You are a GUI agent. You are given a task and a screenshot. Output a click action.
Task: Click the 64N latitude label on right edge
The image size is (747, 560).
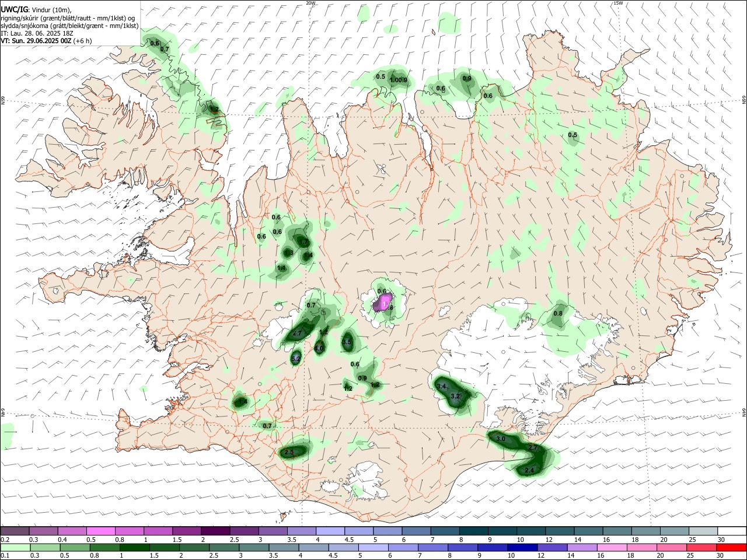tap(744, 412)
